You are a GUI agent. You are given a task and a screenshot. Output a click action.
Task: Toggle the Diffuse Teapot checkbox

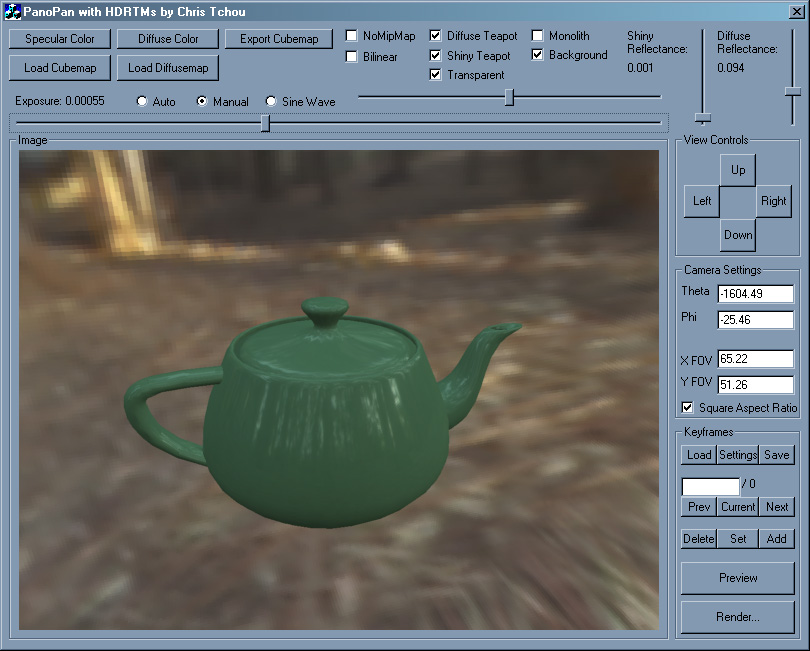(436, 36)
